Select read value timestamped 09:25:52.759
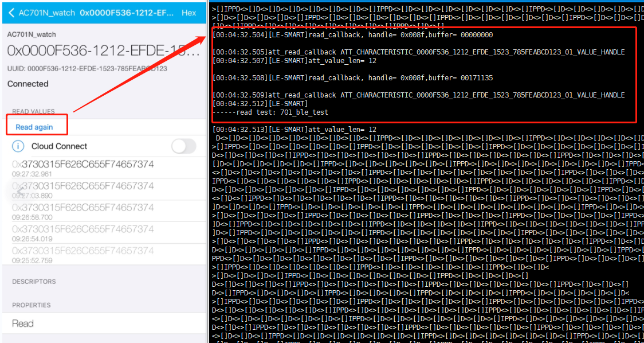Image resolution: width=644 pixels, height=343 pixels. [x=104, y=254]
